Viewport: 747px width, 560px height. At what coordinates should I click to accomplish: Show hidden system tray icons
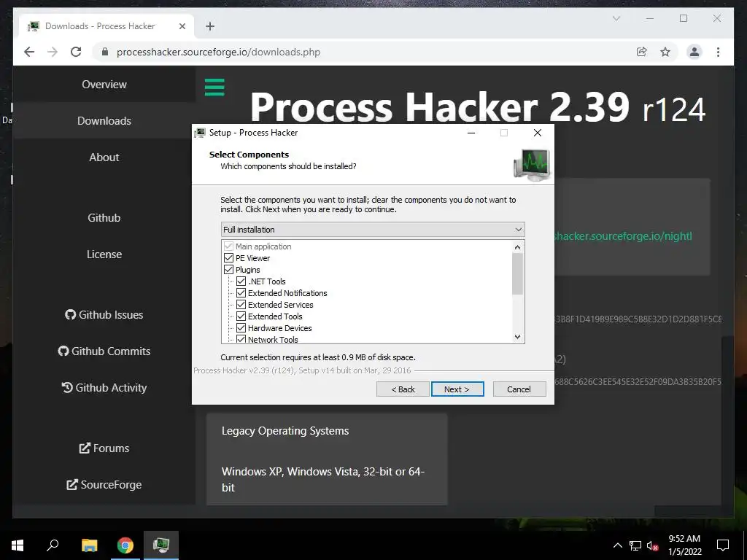pos(617,545)
